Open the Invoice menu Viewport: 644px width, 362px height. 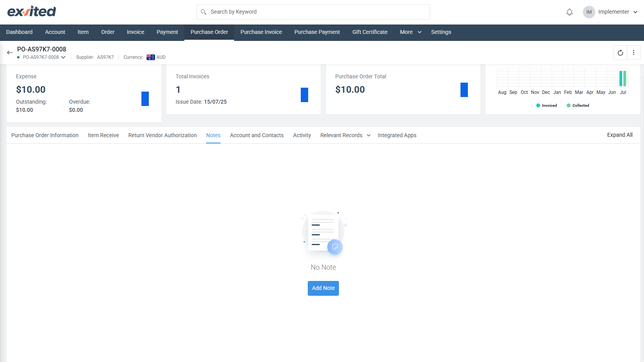tap(136, 32)
